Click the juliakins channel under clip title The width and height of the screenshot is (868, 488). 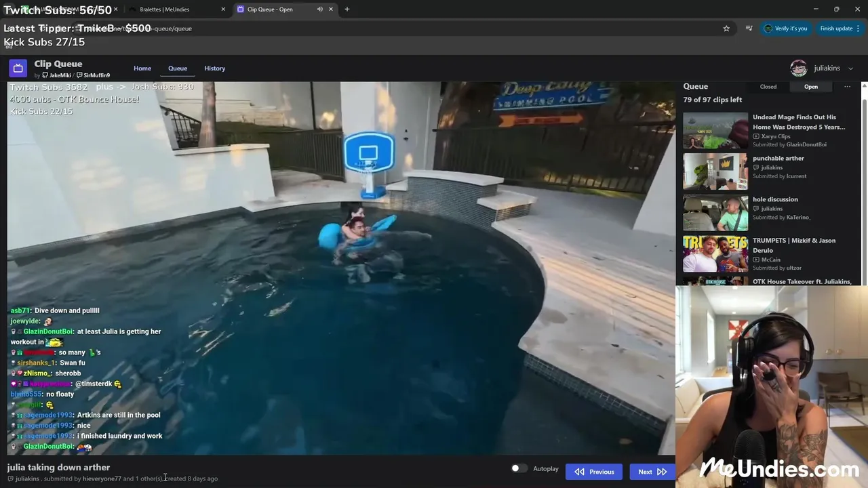point(27,479)
